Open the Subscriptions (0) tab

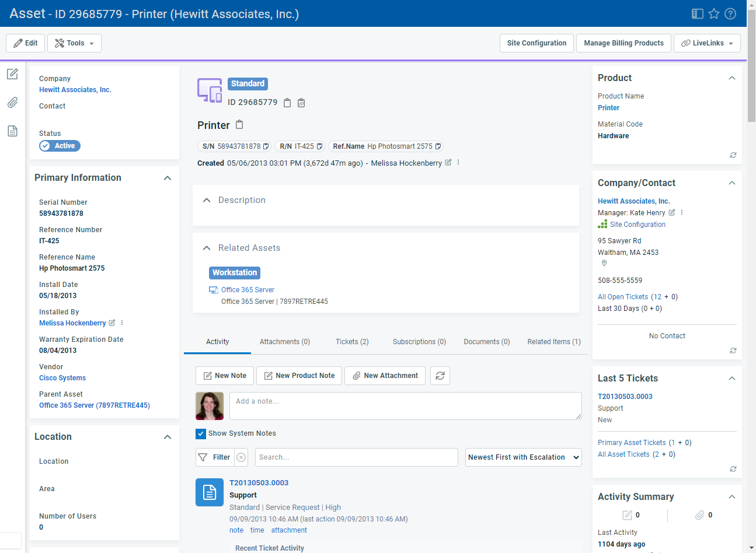click(x=419, y=342)
